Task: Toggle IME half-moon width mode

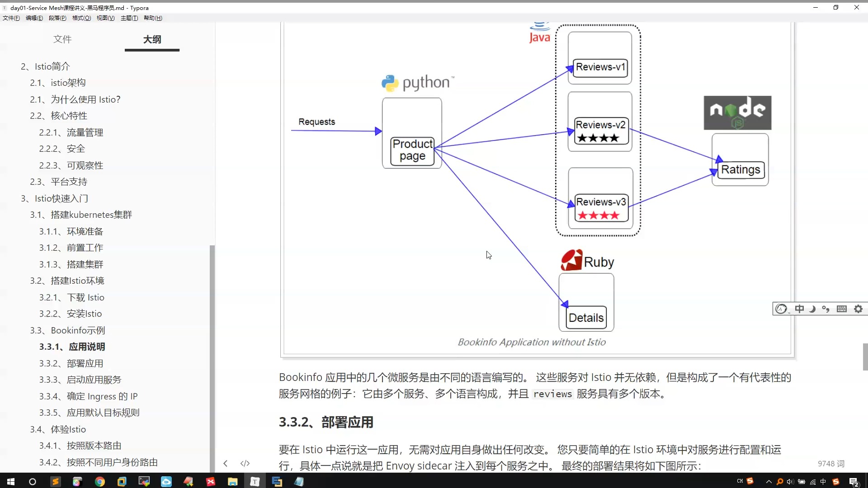Action: (x=812, y=309)
